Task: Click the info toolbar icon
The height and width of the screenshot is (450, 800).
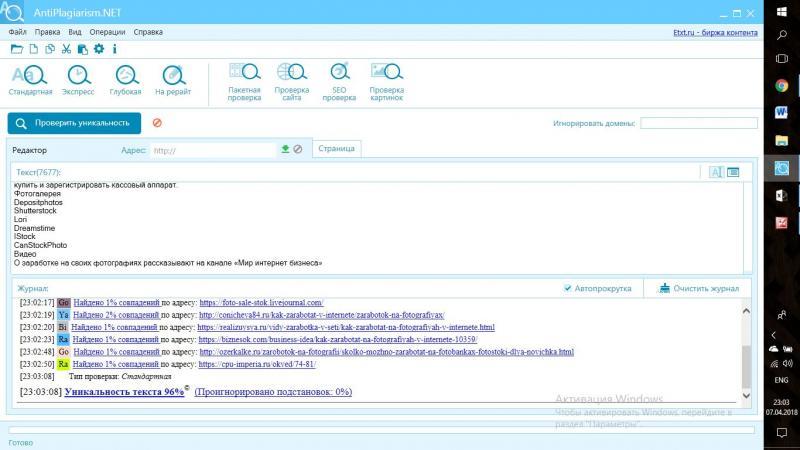Action: 114,49
